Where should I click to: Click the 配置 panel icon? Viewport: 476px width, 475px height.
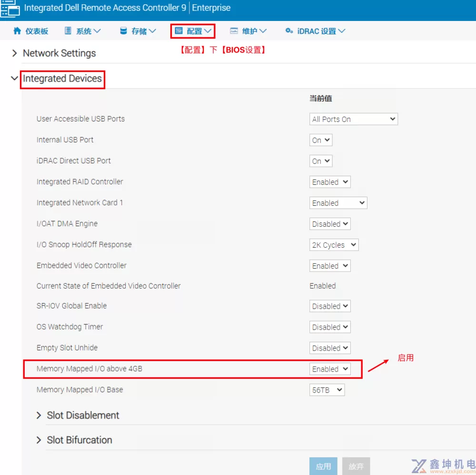(179, 30)
